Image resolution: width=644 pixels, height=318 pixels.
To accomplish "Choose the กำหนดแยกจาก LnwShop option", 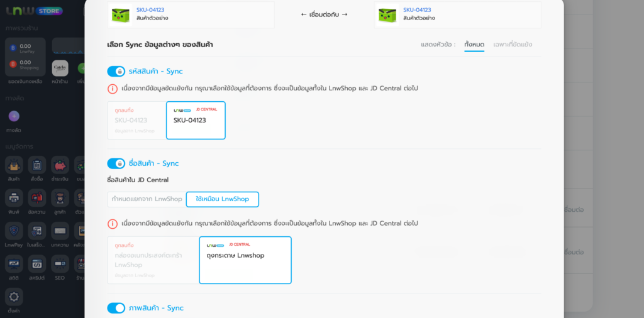I will 147,199.
